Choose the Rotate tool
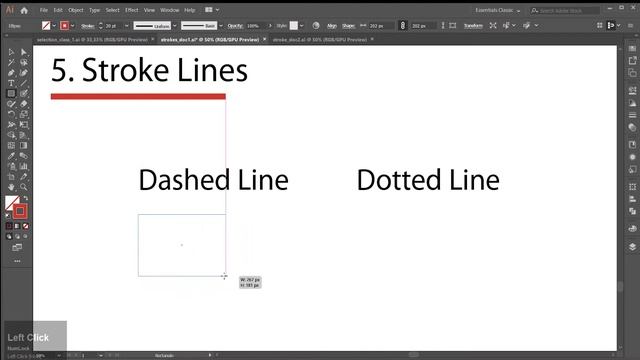The width and height of the screenshot is (640, 360). point(11,114)
